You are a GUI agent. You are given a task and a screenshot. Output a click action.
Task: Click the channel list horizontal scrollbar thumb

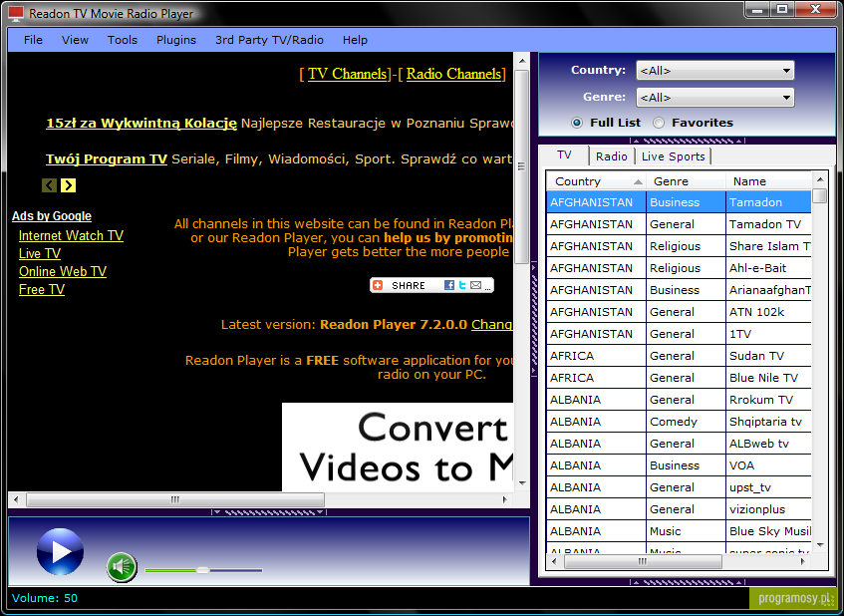pyautogui.click(x=643, y=561)
